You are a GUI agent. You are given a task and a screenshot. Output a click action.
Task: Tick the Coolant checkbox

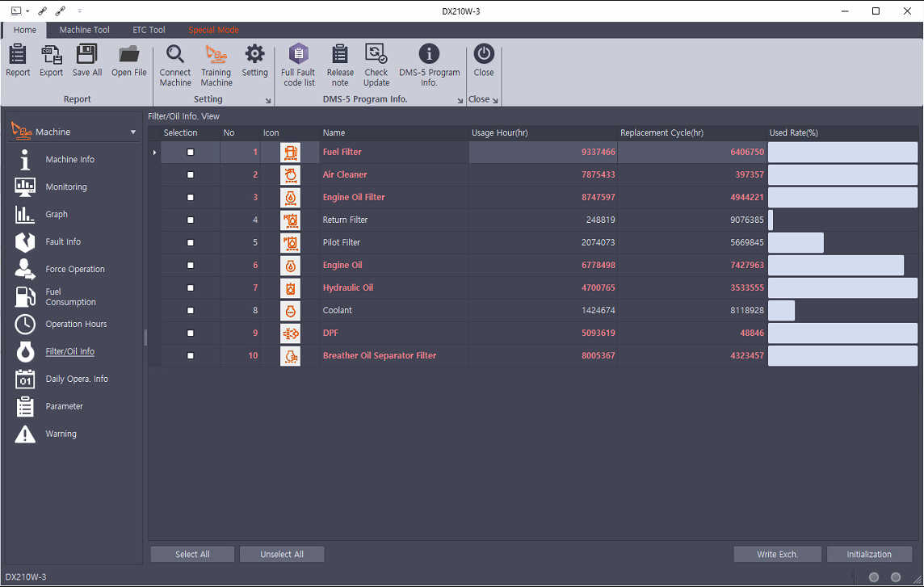click(x=191, y=310)
